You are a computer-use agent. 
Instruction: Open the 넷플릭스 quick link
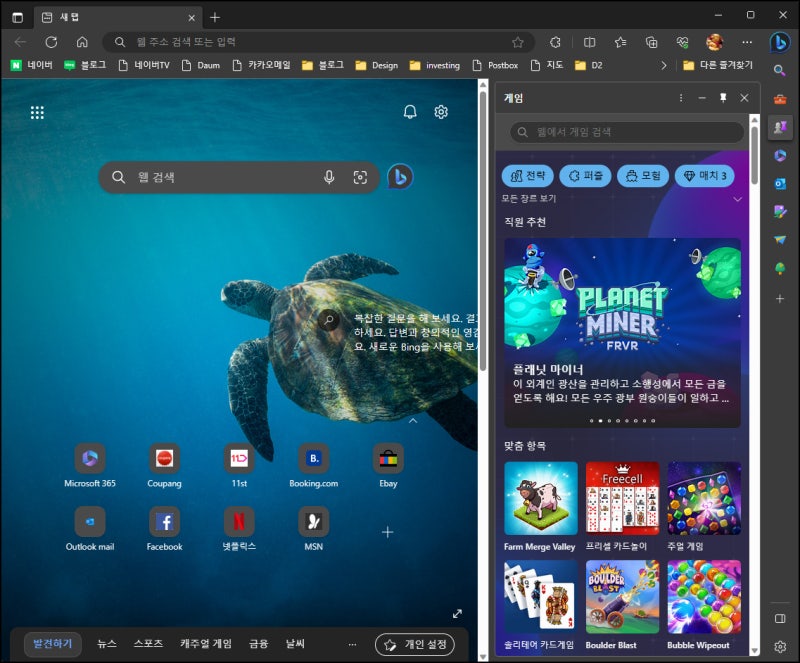tap(239, 529)
